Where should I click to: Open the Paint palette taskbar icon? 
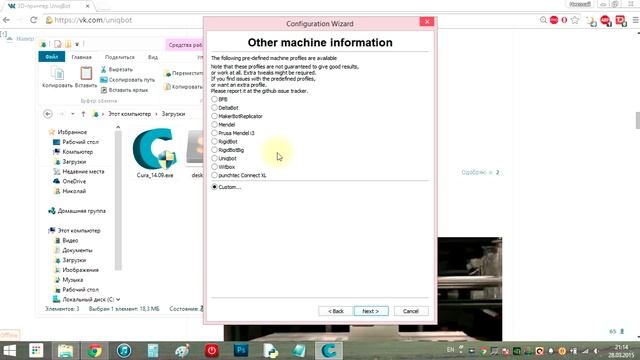pyautogui.click(x=182, y=350)
